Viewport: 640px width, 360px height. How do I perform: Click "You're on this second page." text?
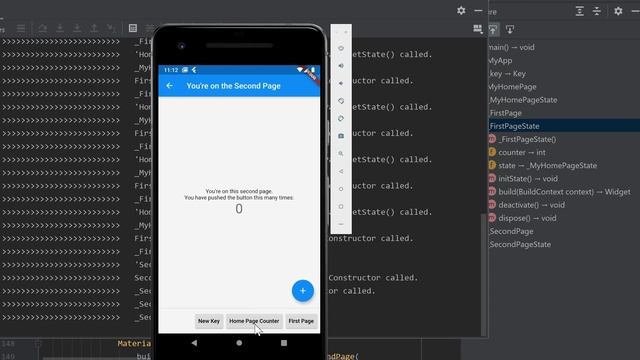tap(239, 191)
